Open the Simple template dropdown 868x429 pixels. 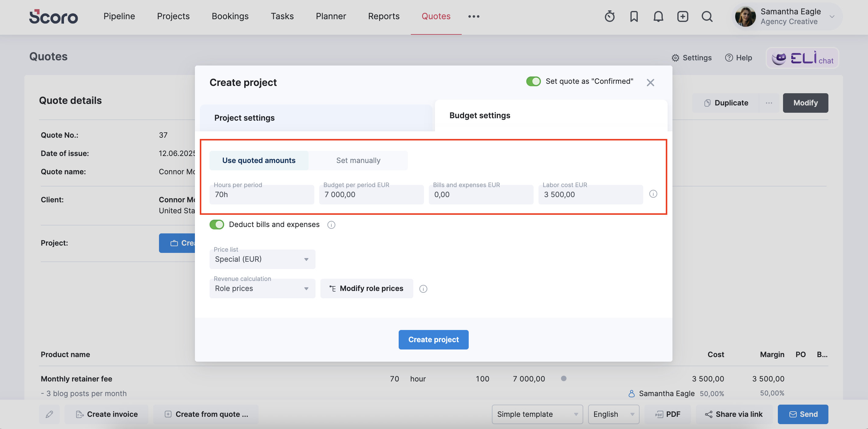coord(537,414)
